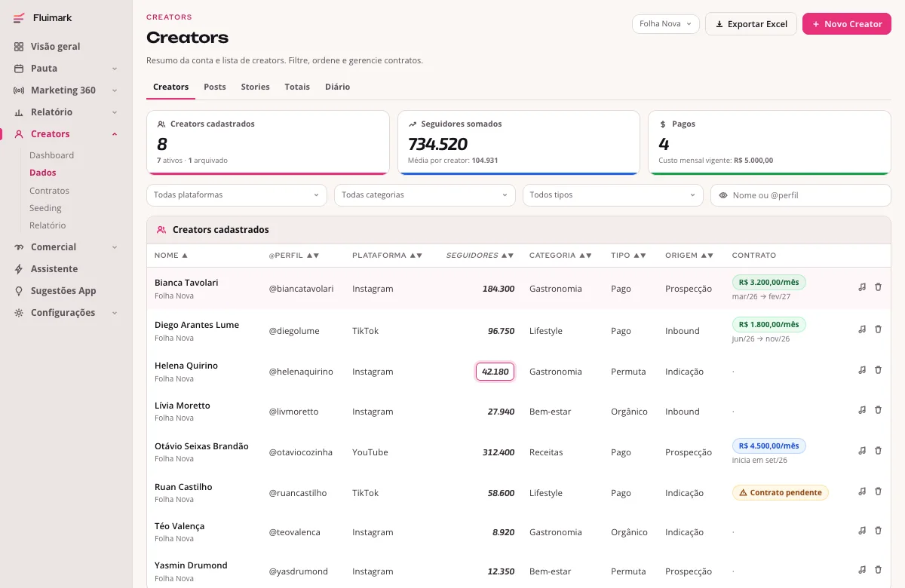The image size is (905, 588).
Task: Click the Pagos summary card
Action: pyautogui.click(x=769, y=142)
